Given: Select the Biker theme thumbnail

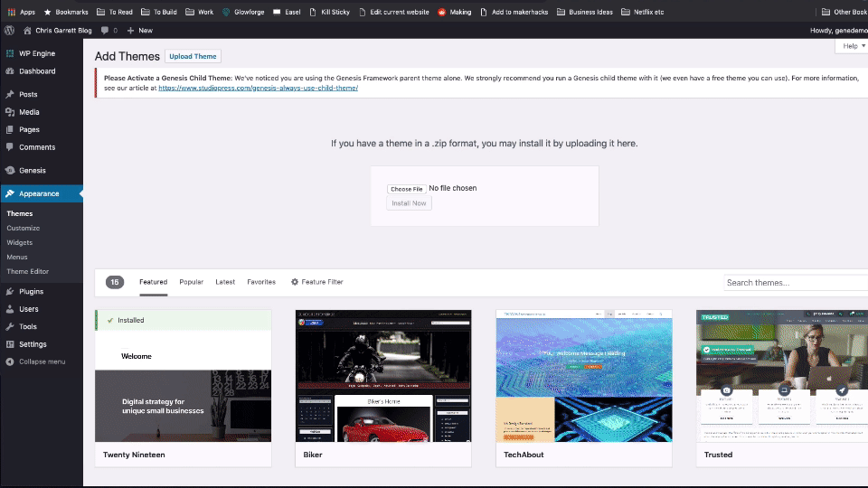Looking at the screenshot, I should [383, 376].
